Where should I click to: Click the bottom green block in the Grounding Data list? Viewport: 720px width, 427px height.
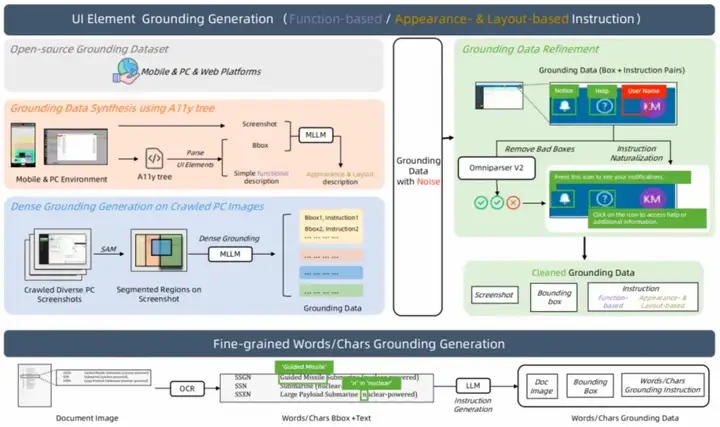(x=331, y=291)
